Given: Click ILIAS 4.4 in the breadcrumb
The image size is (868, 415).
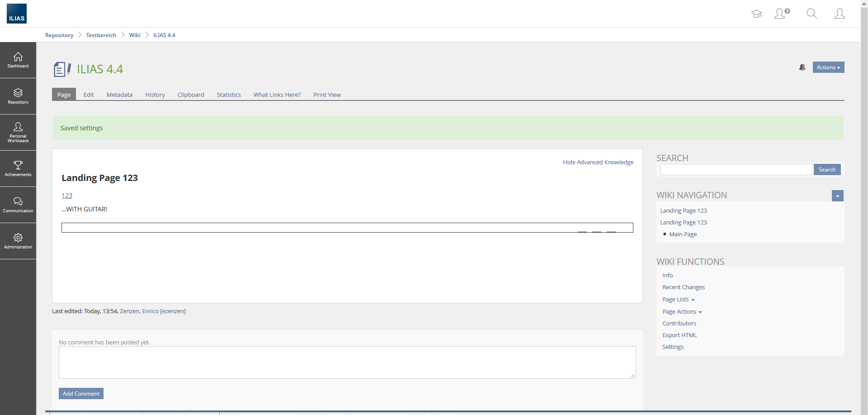Looking at the screenshot, I should tap(164, 35).
